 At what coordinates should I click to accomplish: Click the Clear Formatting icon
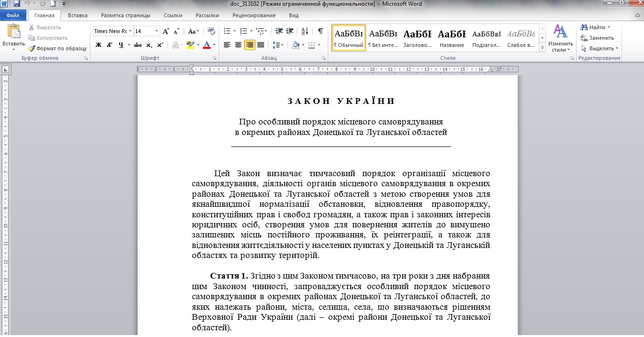(211, 32)
